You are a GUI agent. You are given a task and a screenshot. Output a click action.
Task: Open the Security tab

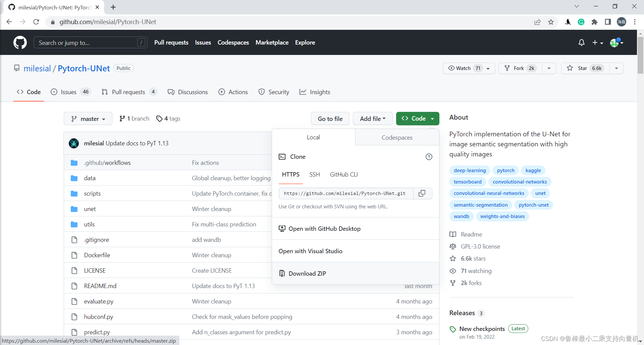point(274,92)
